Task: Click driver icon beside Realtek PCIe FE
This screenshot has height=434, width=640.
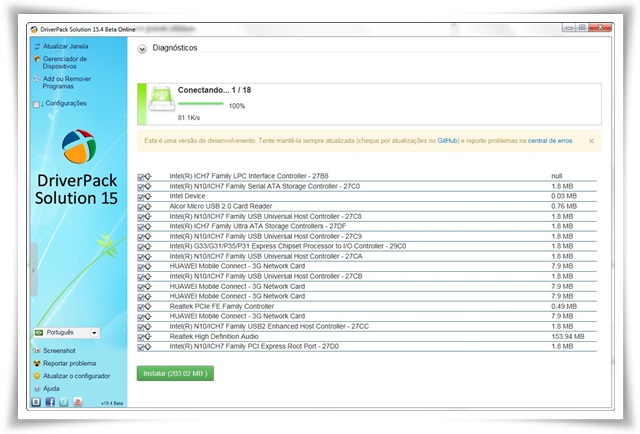Action: [x=148, y=307]
